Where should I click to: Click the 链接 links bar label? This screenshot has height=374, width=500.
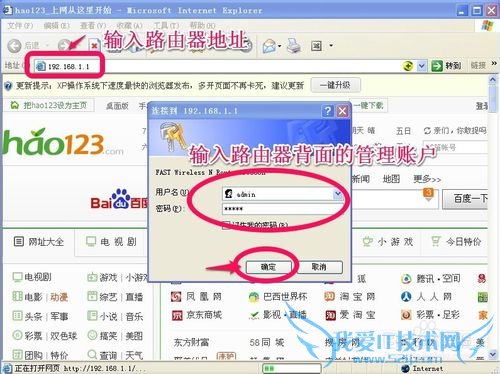[x=478, y=65]
